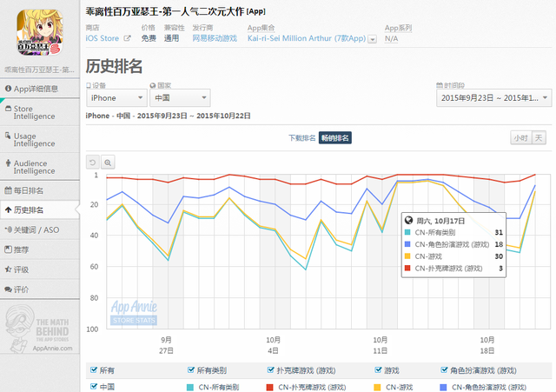Click the 9月 27日 x-axis label

point(166,345)
